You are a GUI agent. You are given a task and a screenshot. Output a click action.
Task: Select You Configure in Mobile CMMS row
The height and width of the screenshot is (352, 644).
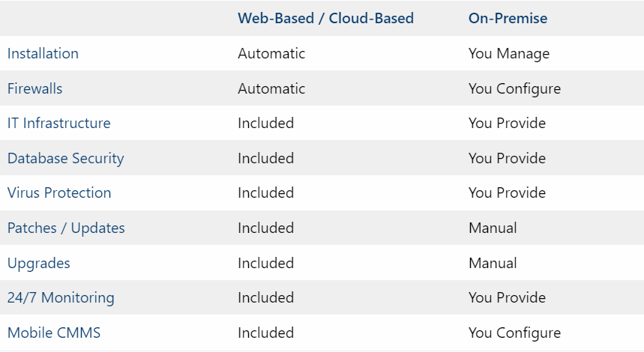coord(514,333)
